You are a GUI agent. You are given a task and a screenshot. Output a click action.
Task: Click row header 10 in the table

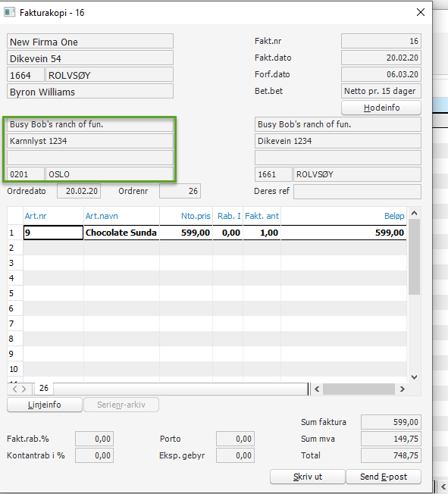(15, 369)
